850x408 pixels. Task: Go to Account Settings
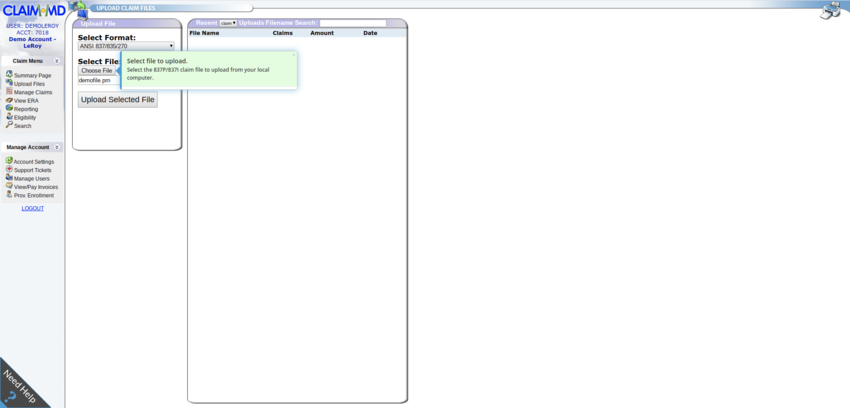tap(33, 161)
